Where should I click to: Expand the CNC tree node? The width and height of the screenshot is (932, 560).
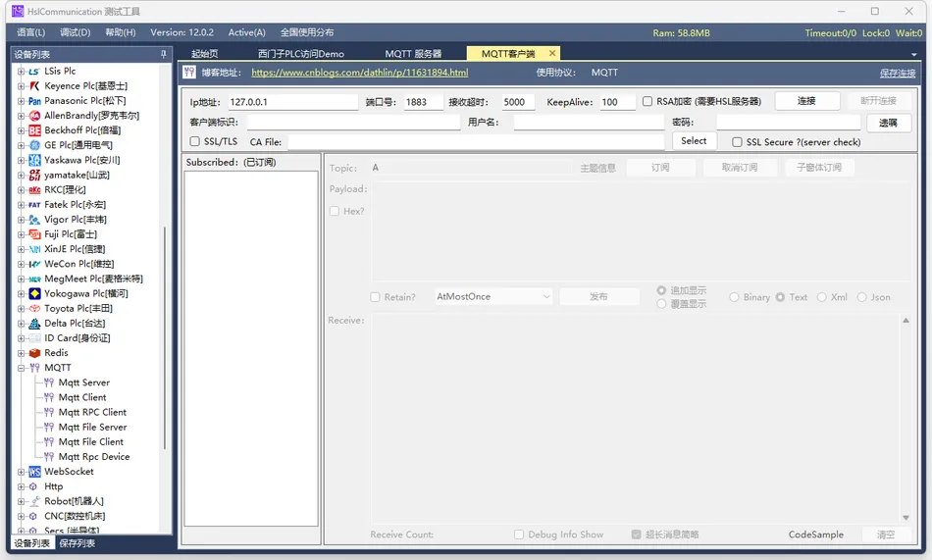pyautogui.click(x=21, y=517)
